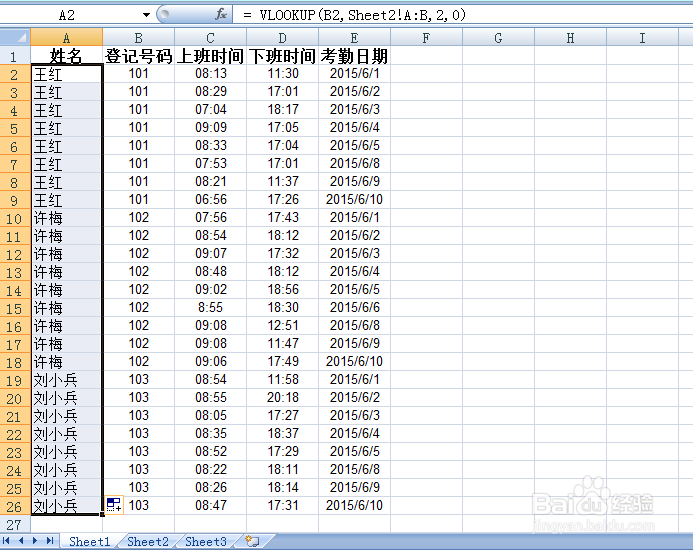Screen dimensions: 693x550
Task: Select column C header
Action: click(211, 37)
